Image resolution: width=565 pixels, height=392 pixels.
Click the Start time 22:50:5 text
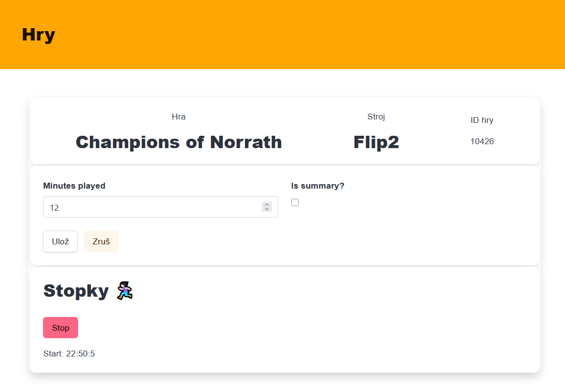pos(69,353)
